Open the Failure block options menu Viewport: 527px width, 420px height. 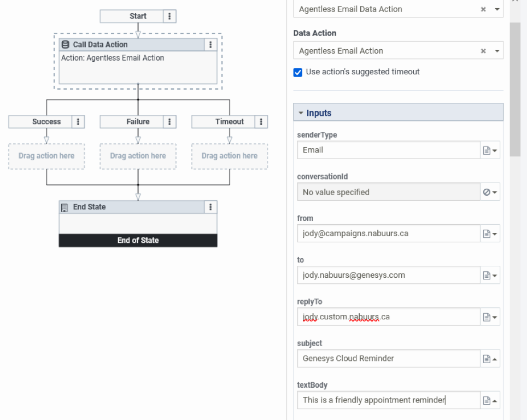tap(170, 121)
